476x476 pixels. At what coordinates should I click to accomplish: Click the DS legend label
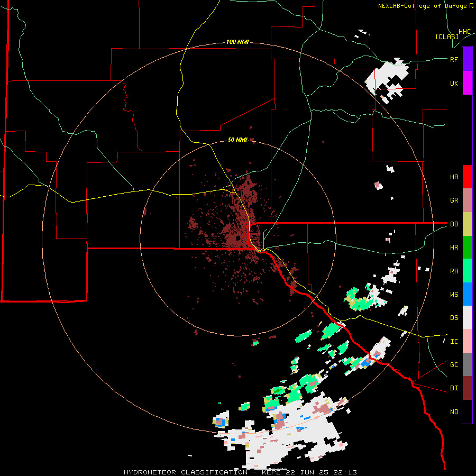pyautogui.click(x=454, y=318)
